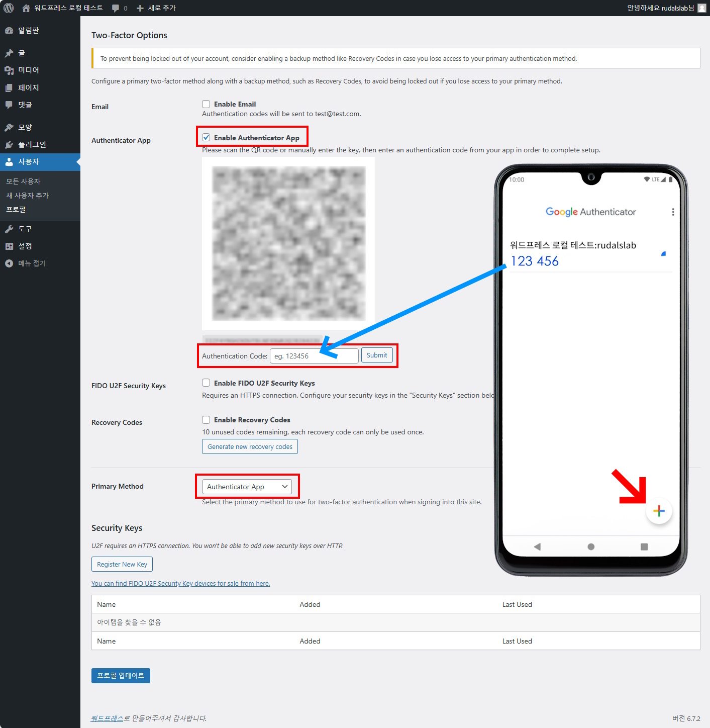710x728 pixels.
Task: Check the Enable Email checkbox
Action: 206,104
